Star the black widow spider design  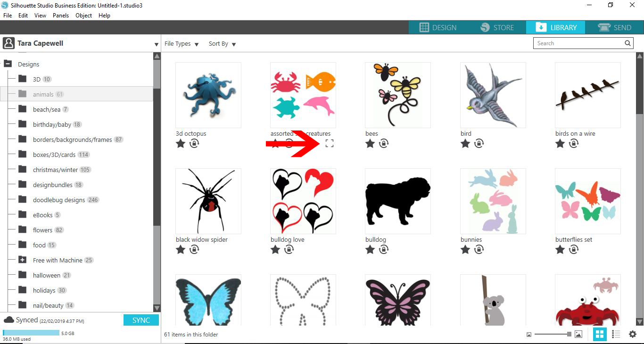point(181,250)
